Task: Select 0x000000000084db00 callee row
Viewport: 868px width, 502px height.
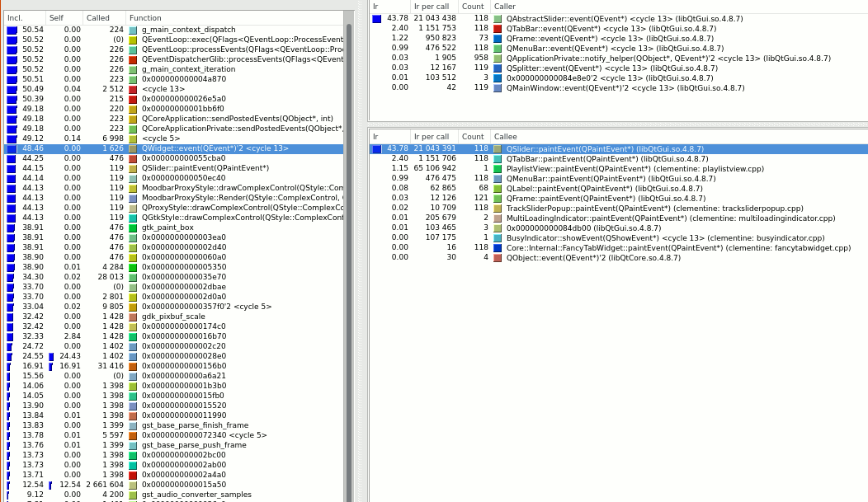Action: point(618,228)
